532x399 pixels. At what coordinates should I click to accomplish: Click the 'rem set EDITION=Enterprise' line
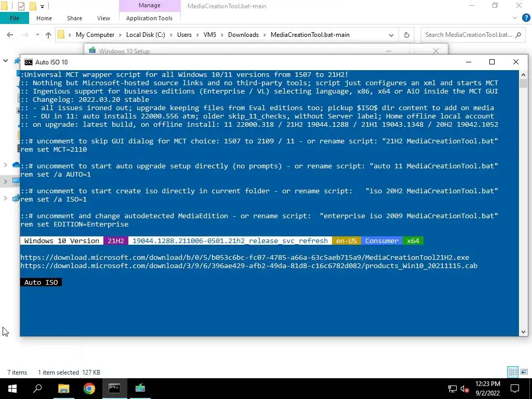74,224
